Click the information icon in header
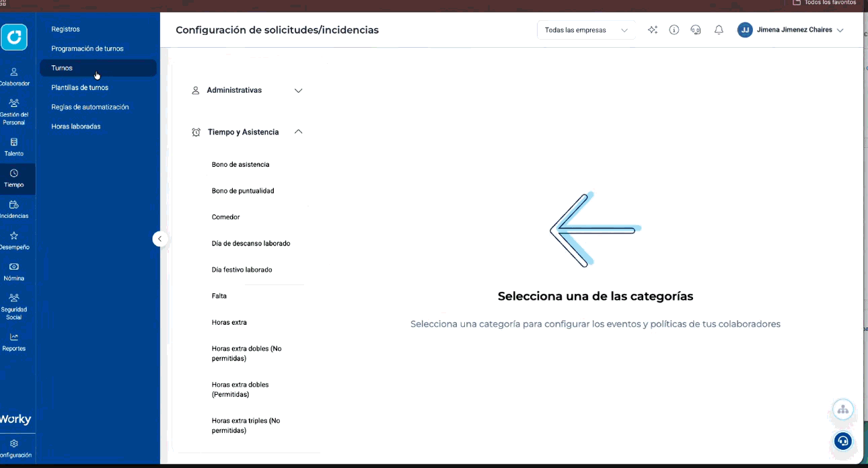This screenshot has height=468, width=868. pos(674,30)
